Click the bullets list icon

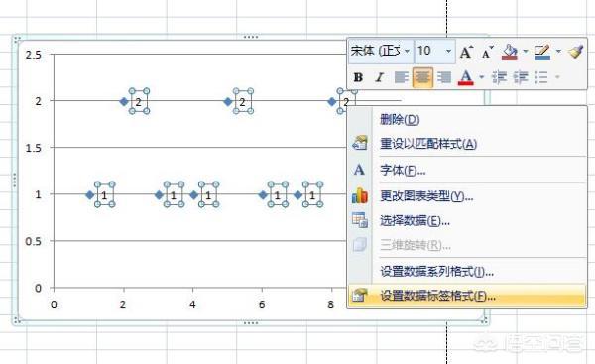pyautogui.click(x=541, y=77)
